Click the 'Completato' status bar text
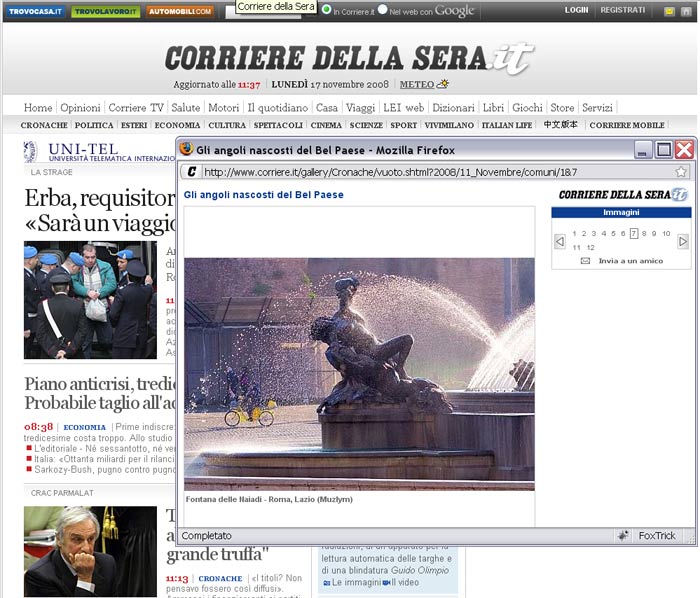The height and width of the screenshot is (598, 700). pos(206,536)
